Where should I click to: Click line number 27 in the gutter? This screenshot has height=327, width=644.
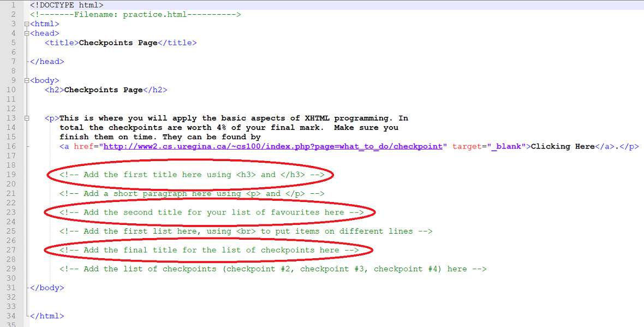point(11,251)
